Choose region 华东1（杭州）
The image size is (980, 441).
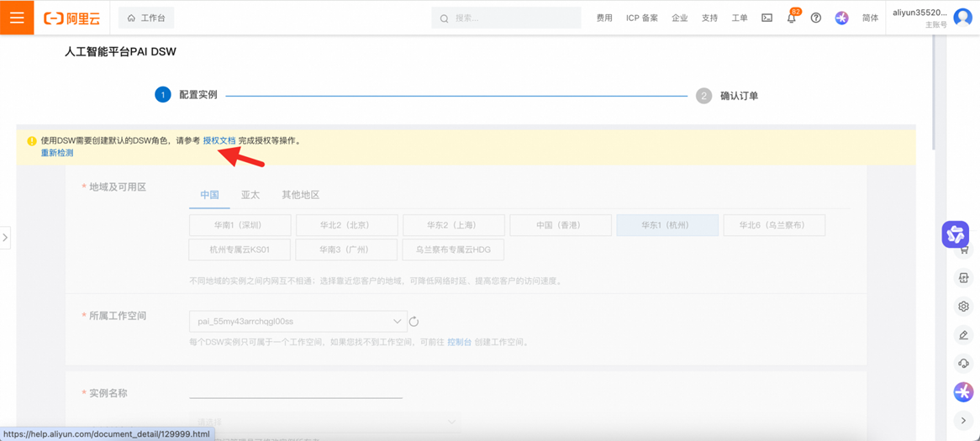pos(667,225)
